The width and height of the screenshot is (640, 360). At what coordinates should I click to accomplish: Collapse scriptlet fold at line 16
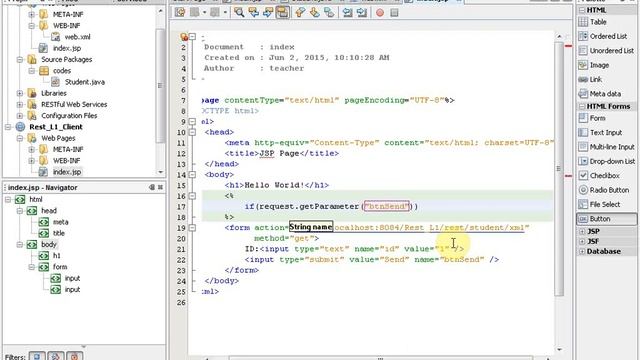pyautogui.click(x=192, y=196)
